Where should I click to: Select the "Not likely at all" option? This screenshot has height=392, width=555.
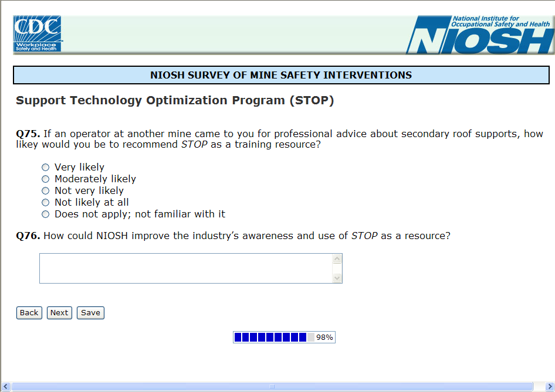(x=46, y=203)
